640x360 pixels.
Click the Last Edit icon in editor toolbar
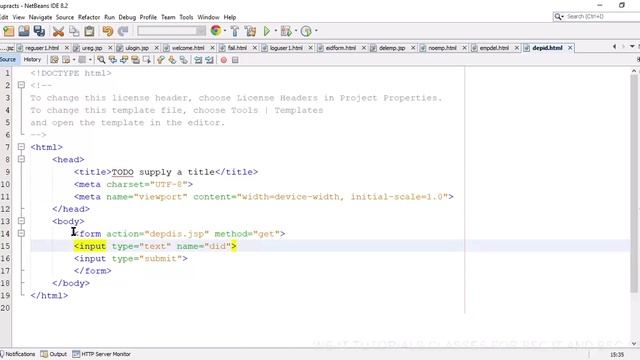[x=54, y=60]
